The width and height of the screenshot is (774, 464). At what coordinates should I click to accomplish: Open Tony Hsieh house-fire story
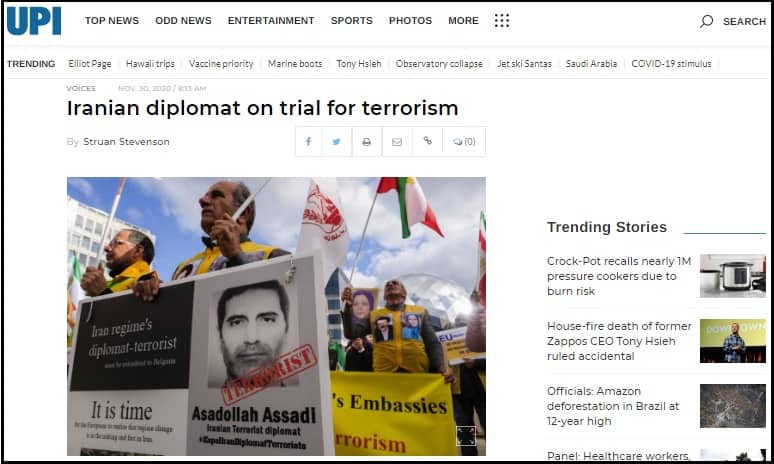click(x=619, y=341)
